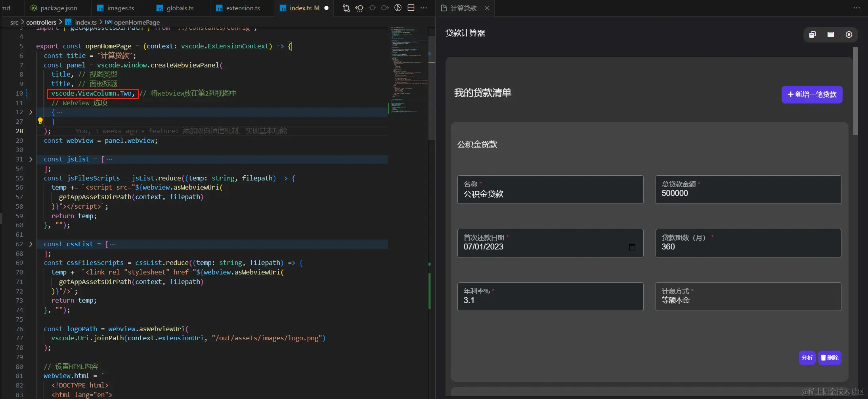
Task: Open the 计息方式 dropdown showing 等额本金
Action: click(748, 297)
